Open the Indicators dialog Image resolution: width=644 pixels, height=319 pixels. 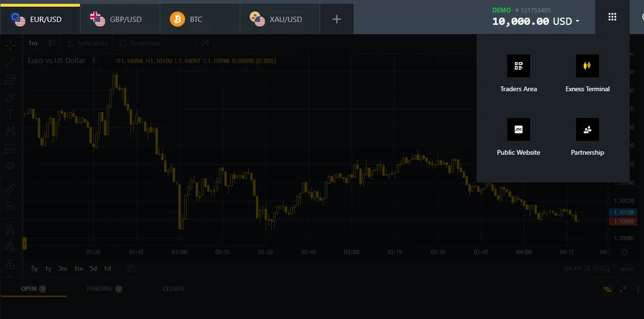87,43
